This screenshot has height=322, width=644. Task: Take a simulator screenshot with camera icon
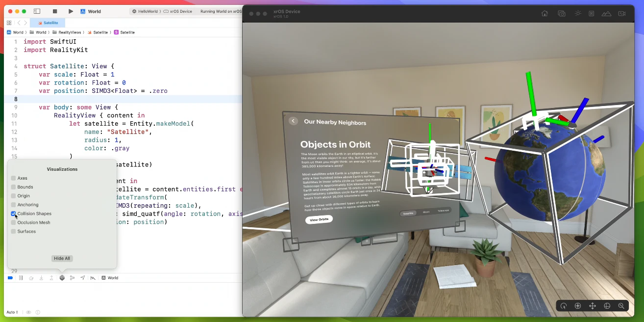562,13
